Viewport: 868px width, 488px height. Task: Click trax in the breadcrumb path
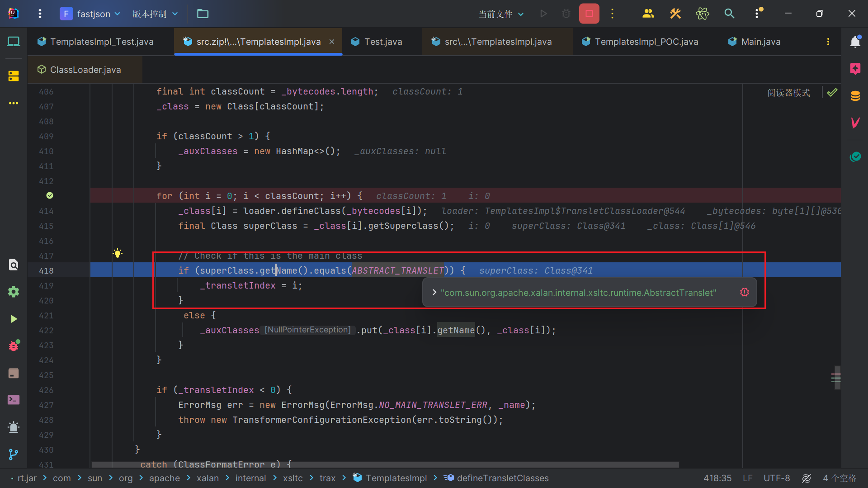click(x=327, y=479)
